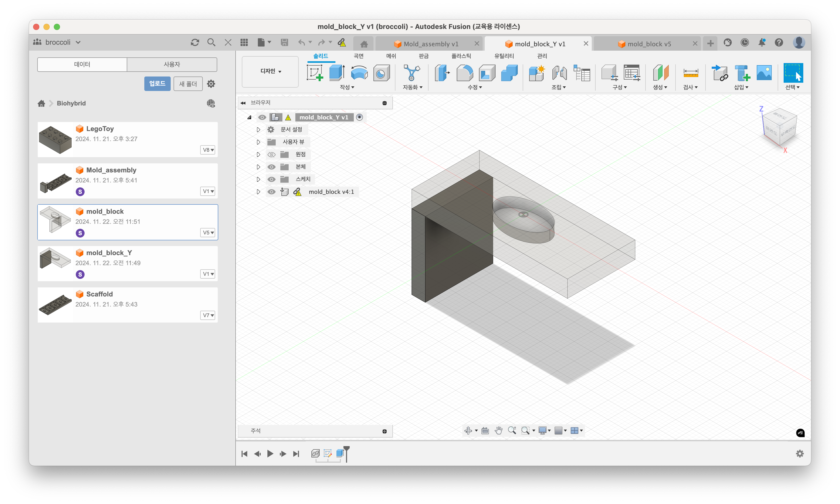Click the 업로드 button
The width and height of the screenshot is (840, 504).
pos(157,83)
